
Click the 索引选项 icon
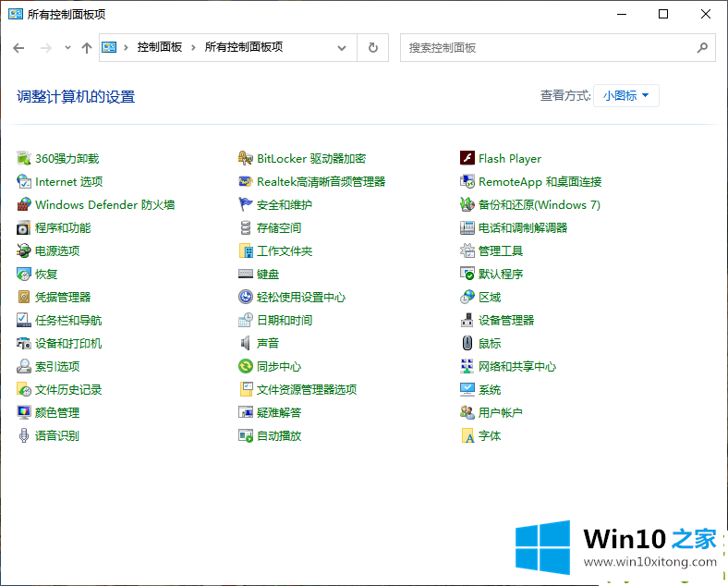[24, 366]
